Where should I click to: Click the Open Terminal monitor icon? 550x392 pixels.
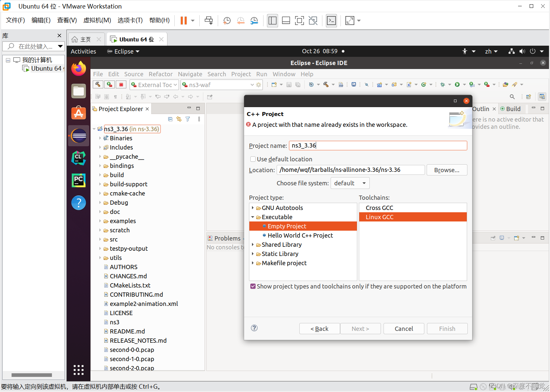354,84
